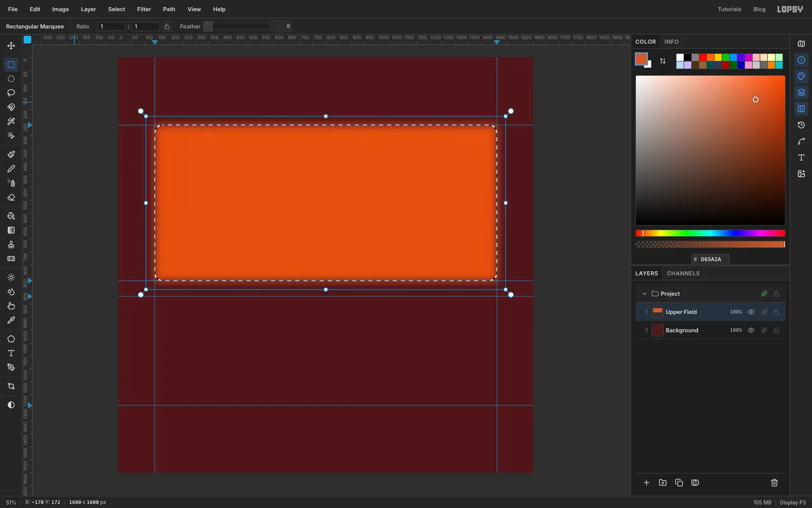Screen dimensions: 812x508
Task: Hide the Background layer
Action: click(x=751, y=330)
